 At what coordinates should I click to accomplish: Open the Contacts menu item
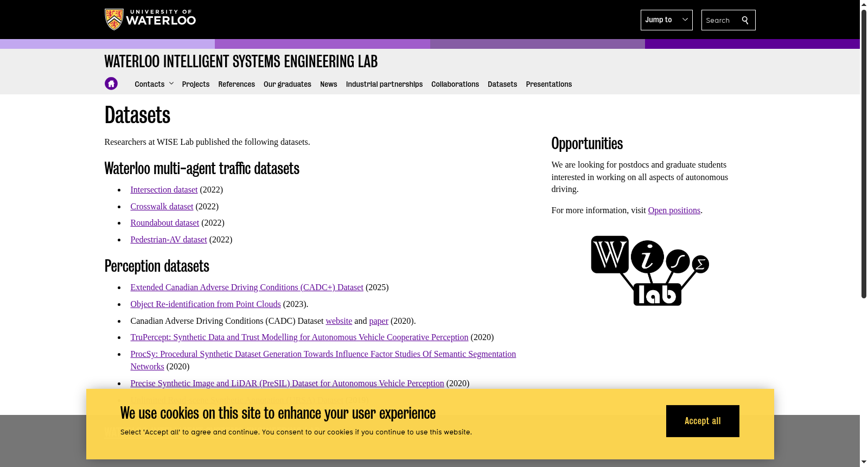[150, 84]
